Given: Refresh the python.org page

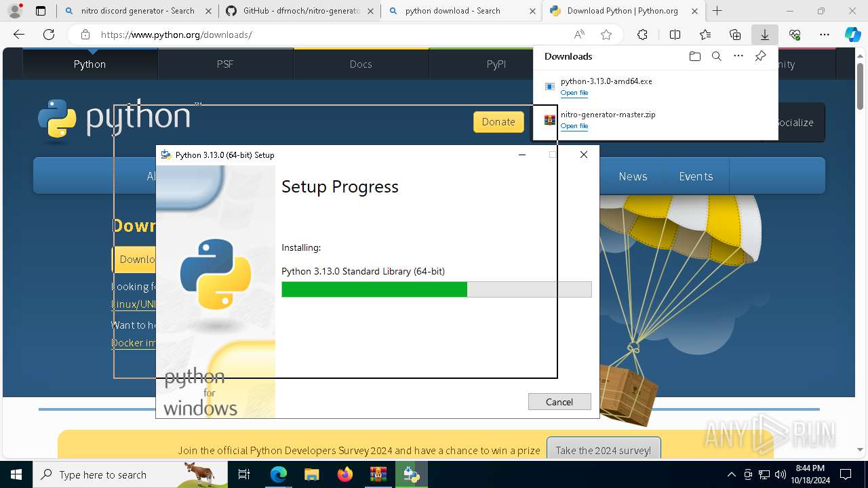Looking at the screenshot, I should (49, 35).
